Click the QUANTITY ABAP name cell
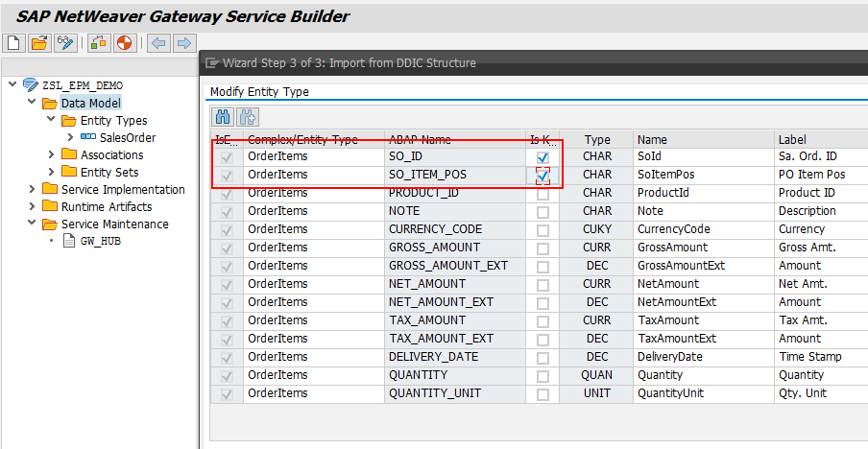 coord(455,375)
